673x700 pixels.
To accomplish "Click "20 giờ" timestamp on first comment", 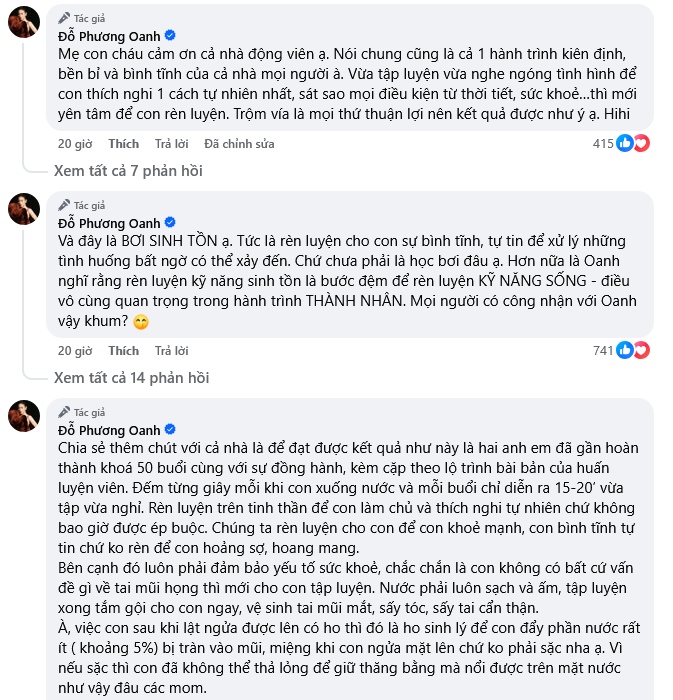I will [x=75, y=144].
